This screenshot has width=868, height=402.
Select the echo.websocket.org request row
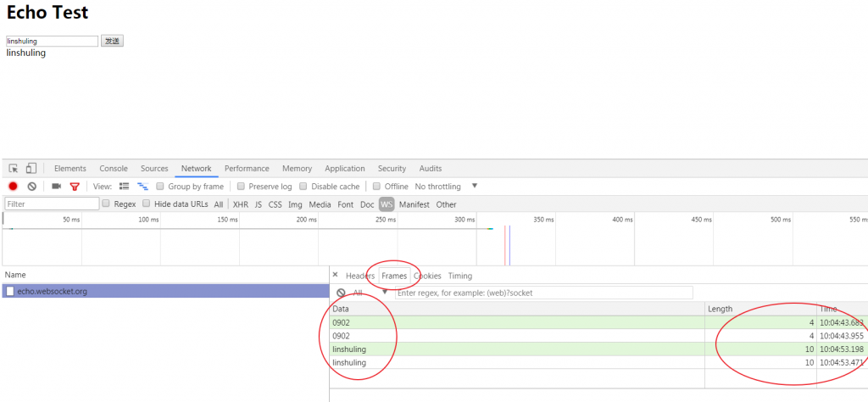165,291
